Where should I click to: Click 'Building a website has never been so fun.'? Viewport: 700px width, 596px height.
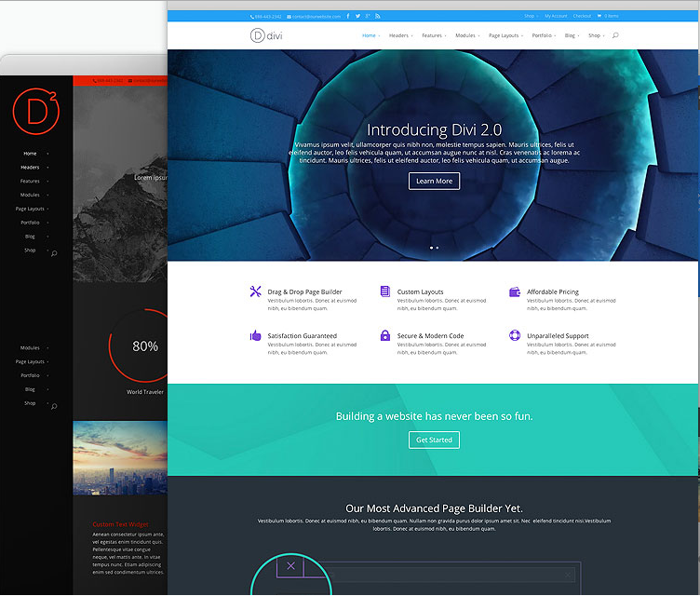[434, 416]
